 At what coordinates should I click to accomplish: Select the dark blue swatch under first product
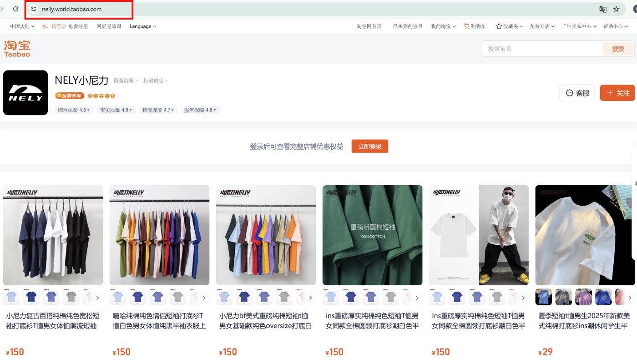31,297
